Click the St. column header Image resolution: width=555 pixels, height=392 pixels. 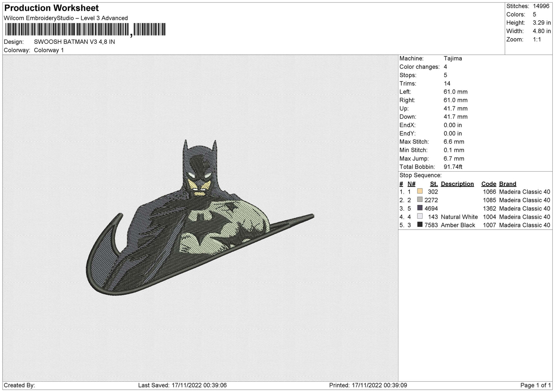pos(434,184)
